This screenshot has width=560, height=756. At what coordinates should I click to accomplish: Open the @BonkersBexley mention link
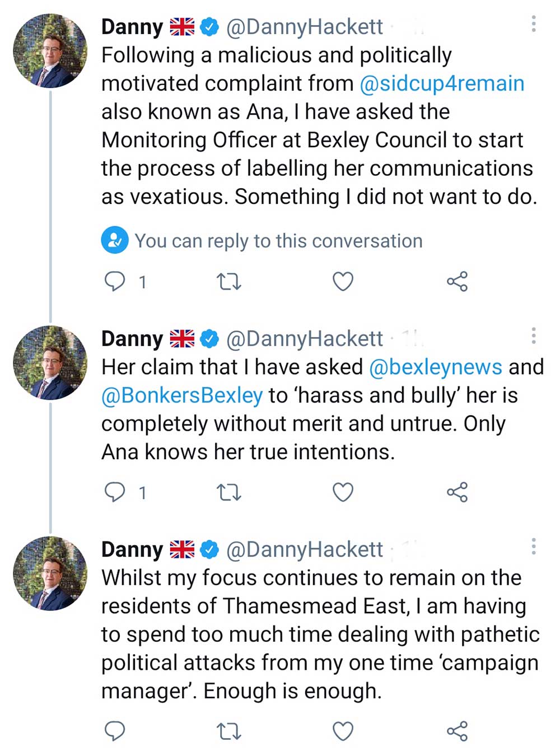pyautogui.click(x=182, y=395)
